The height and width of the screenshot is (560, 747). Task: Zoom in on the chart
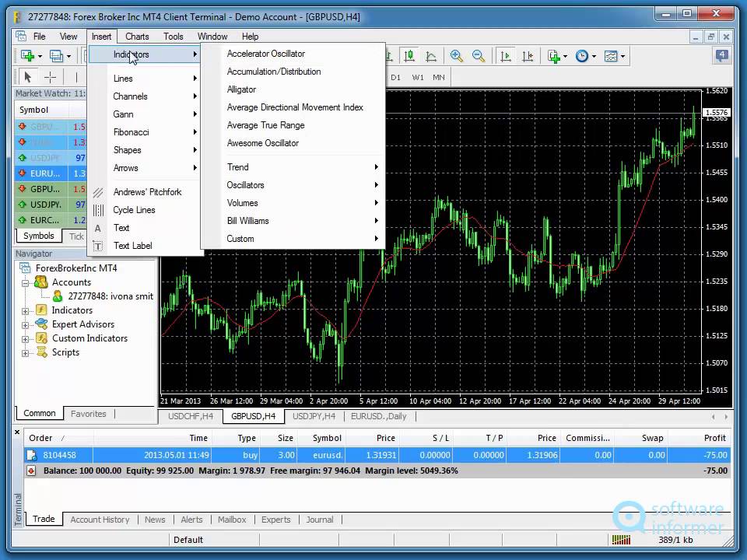click(457, 56)
